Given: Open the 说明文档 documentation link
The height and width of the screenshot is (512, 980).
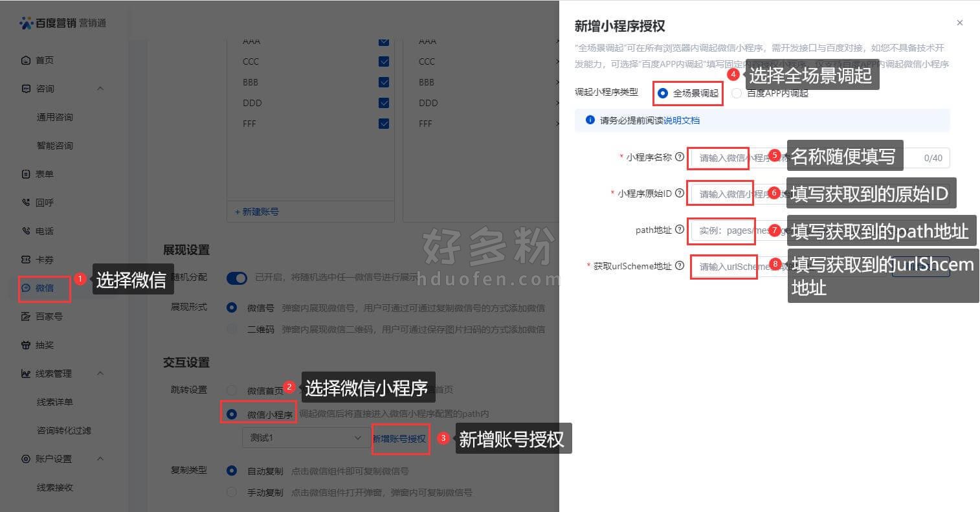Looking at the screenshot, I should [682, 120].
